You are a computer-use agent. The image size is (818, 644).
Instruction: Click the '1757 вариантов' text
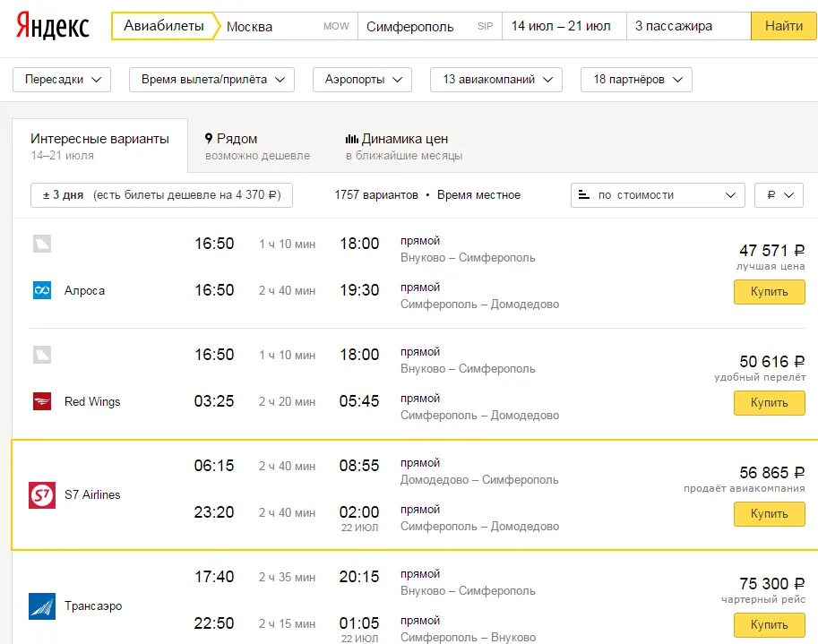376,195
